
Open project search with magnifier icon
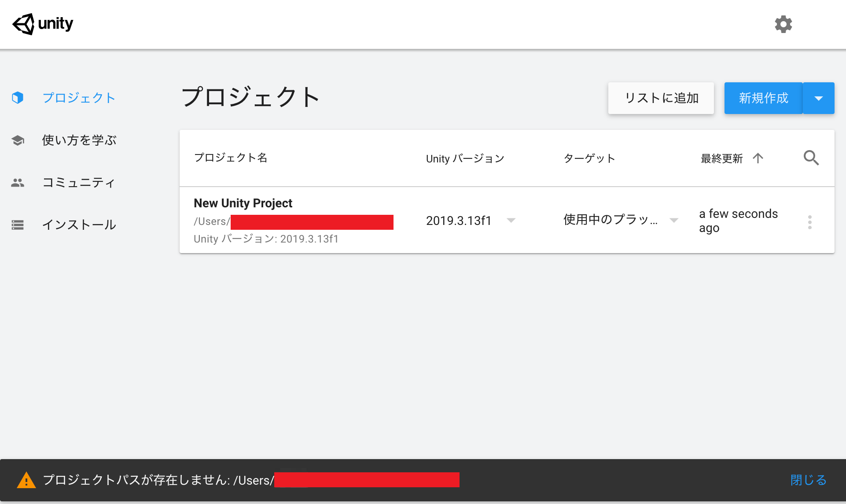click(811, 158)
